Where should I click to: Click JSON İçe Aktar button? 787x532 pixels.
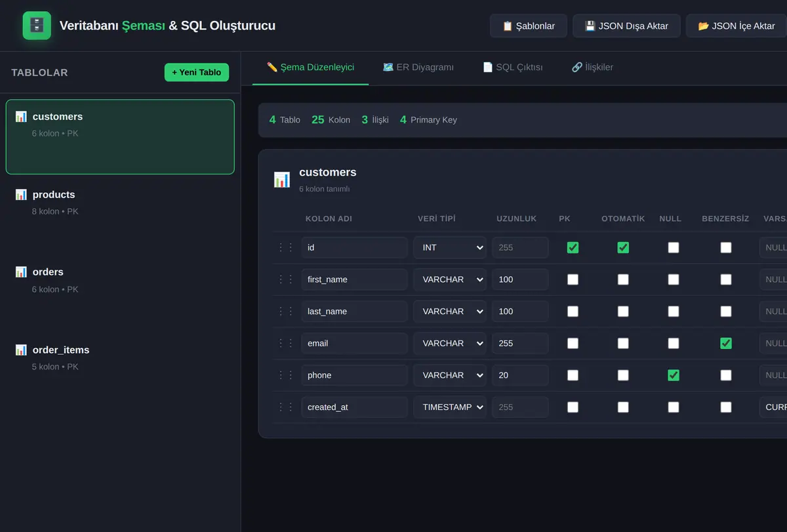click(x=737, y=26)
